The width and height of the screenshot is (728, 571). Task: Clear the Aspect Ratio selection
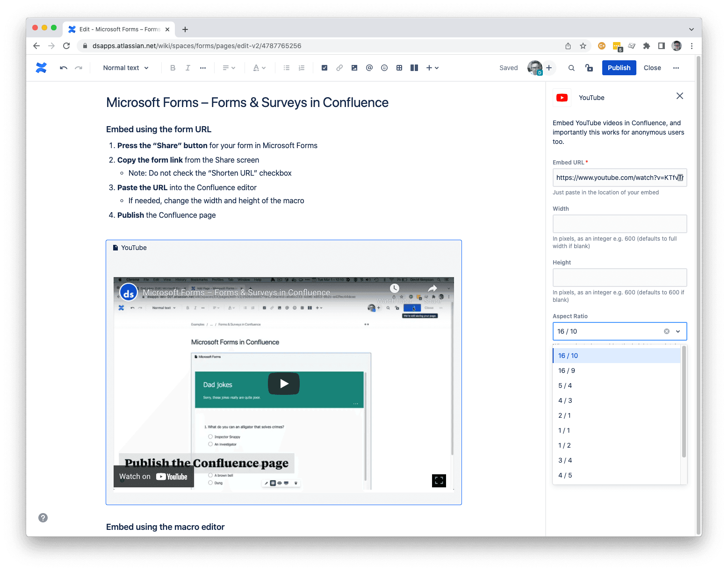click(667, 331)
